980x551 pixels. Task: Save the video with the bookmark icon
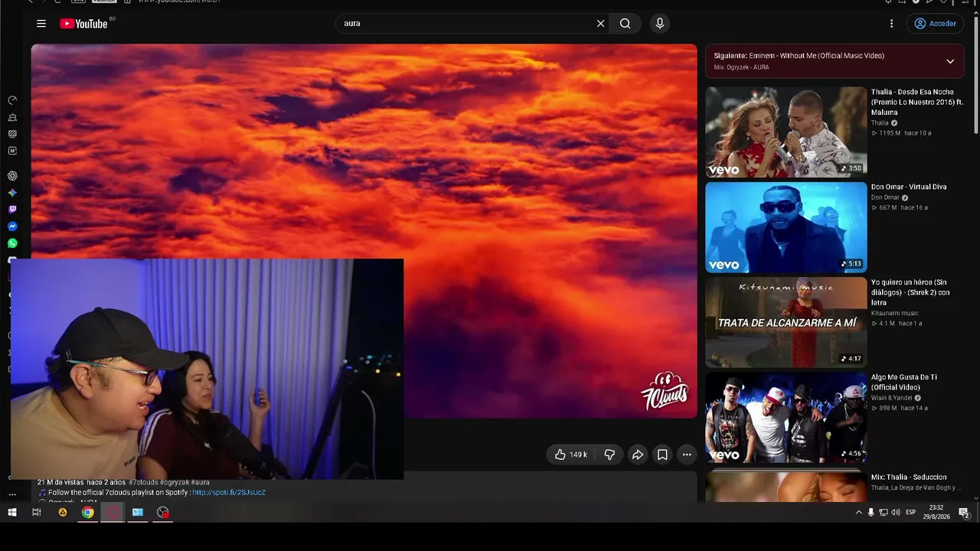point(662,455)
